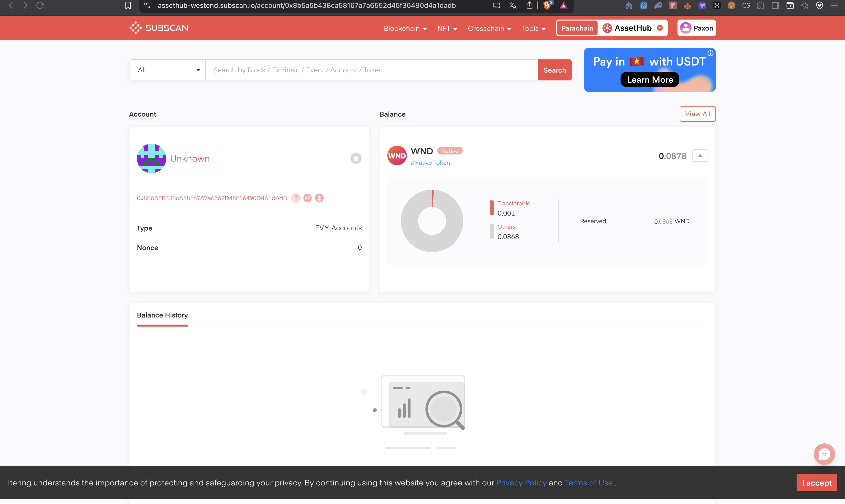Screen dimensions: 845x504
Task: Open Tools dropdown menu
Action: pyautogui.click(x=534, y=29)
